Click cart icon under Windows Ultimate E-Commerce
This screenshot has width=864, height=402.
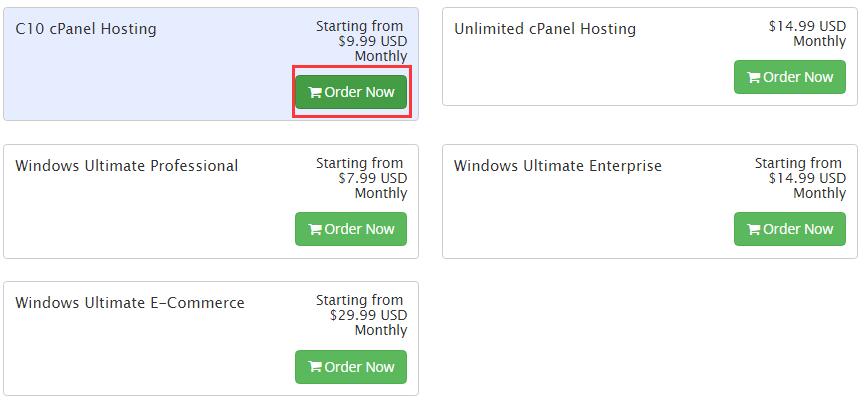[315, 368]
